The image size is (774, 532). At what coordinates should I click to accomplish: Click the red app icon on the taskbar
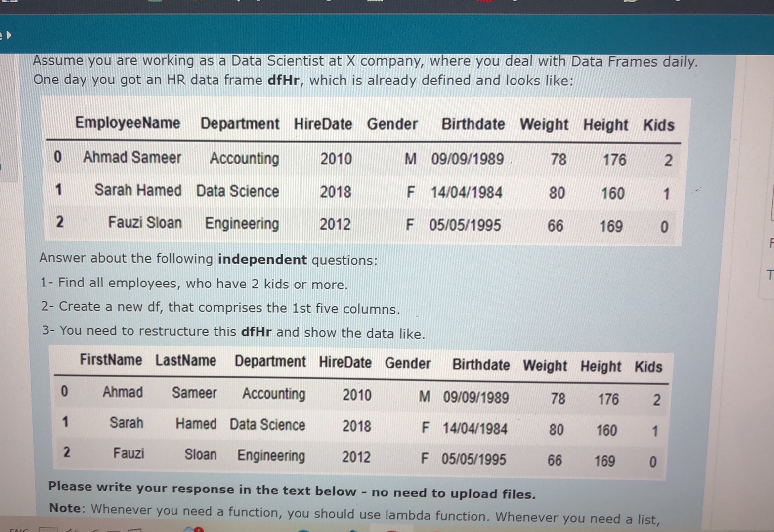pos(390,531)
